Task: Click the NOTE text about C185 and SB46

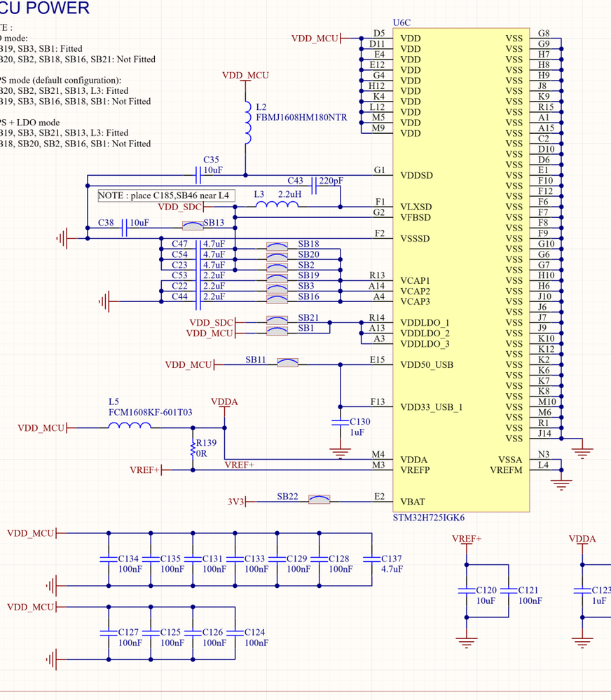Action: (x=166, y=195)
